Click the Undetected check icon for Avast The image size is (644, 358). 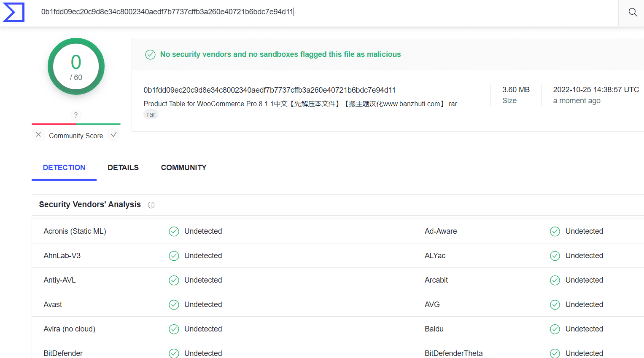pyautogui.click(x=174, y=305)
